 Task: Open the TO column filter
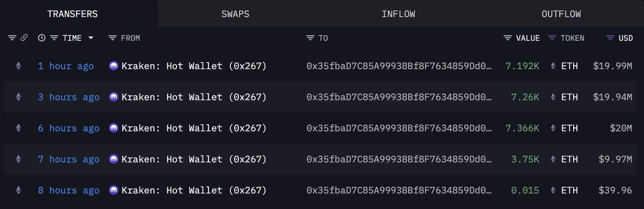tap(310, 38)
